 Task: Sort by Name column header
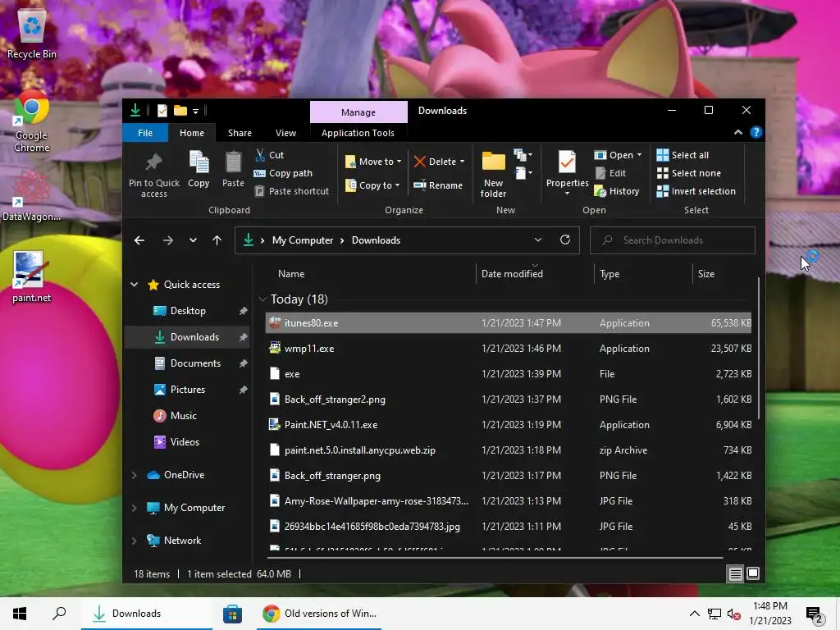tap(291, 274)
